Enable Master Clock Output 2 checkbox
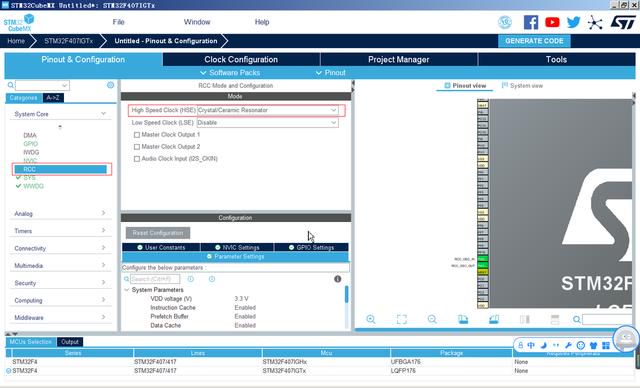The width and height of the screenshot is (640, 388). click(x=137, y=147)
